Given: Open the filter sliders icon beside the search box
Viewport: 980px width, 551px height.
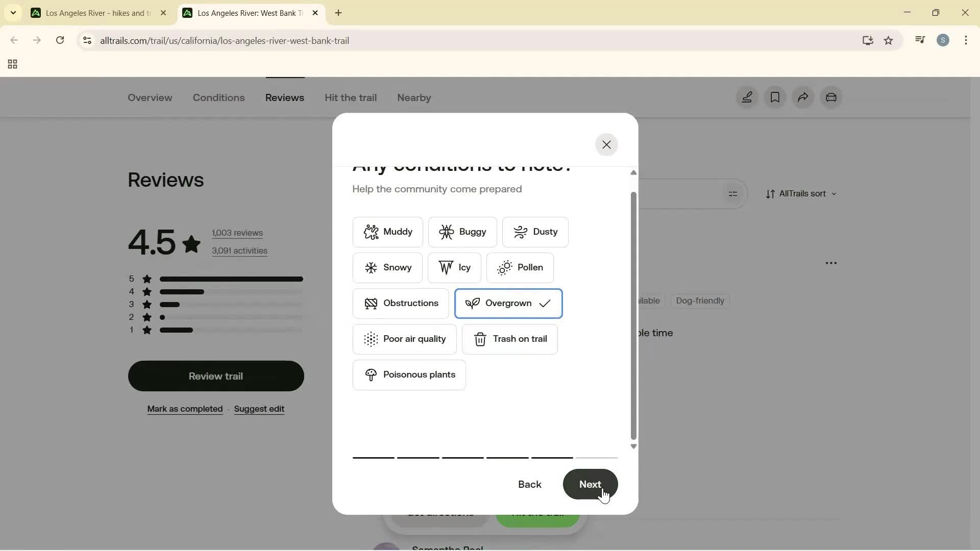Looking at the screenshot, I should [733, 193].
